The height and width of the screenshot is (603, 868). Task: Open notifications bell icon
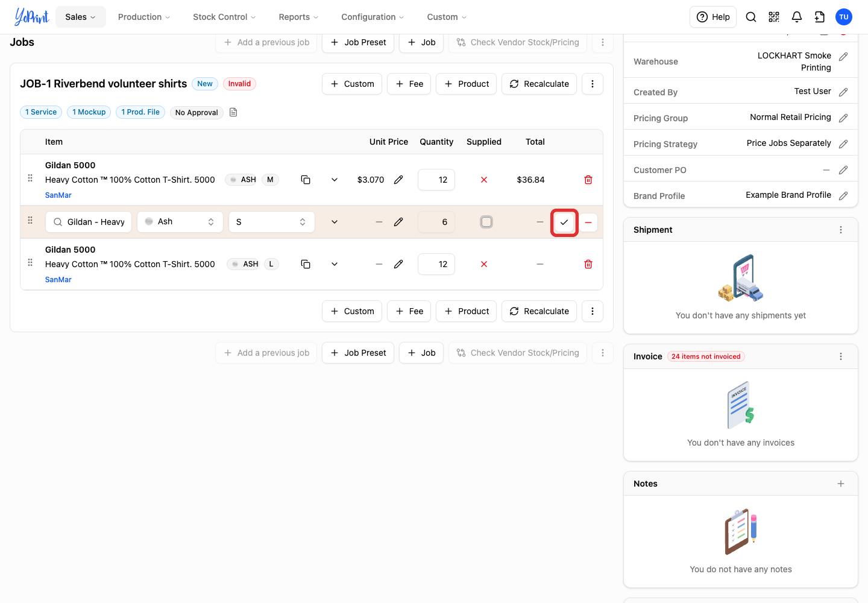pos(797,17)
